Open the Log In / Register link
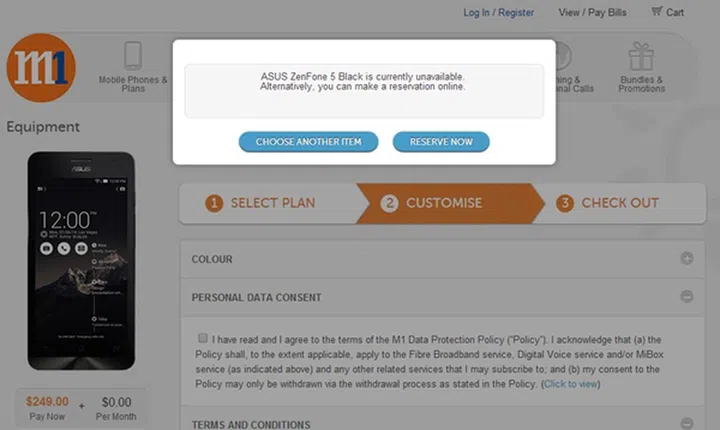This screenshot has width=720, height=430. (x=498, y=13)
